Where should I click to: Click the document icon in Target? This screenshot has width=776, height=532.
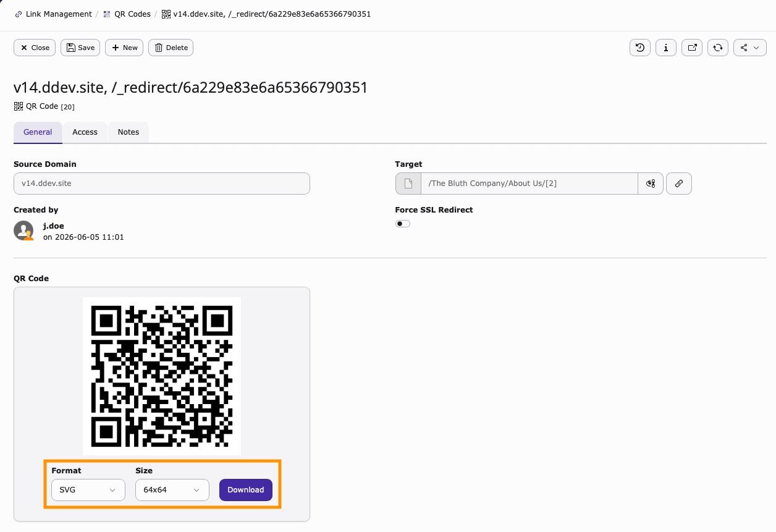pyautogui.click(x=408, y=184)
